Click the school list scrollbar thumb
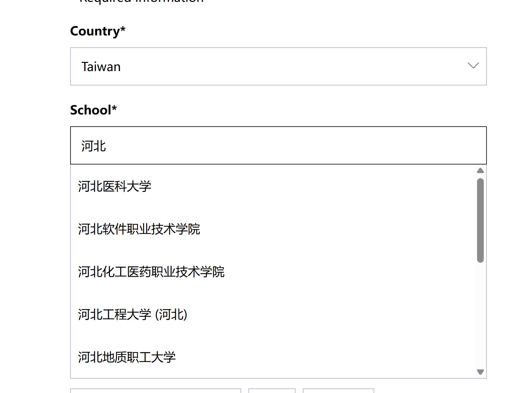Screen dimensions: 532x393 click(480, 220)
